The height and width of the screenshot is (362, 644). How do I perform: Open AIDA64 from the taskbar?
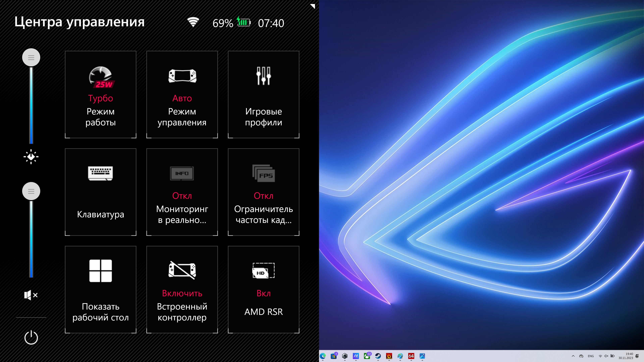(411, 356)
